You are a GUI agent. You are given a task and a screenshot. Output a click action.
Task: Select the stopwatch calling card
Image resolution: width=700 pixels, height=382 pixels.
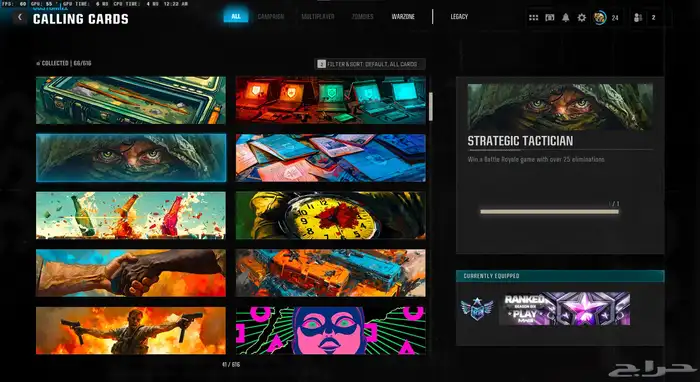tap(331, 216)
